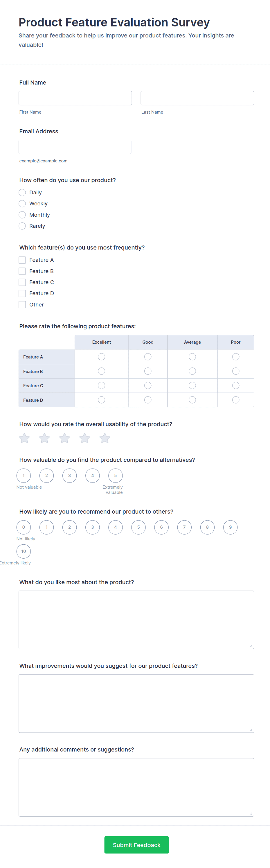
Task: Select recommendation score 10
Action: click(24, 551)
